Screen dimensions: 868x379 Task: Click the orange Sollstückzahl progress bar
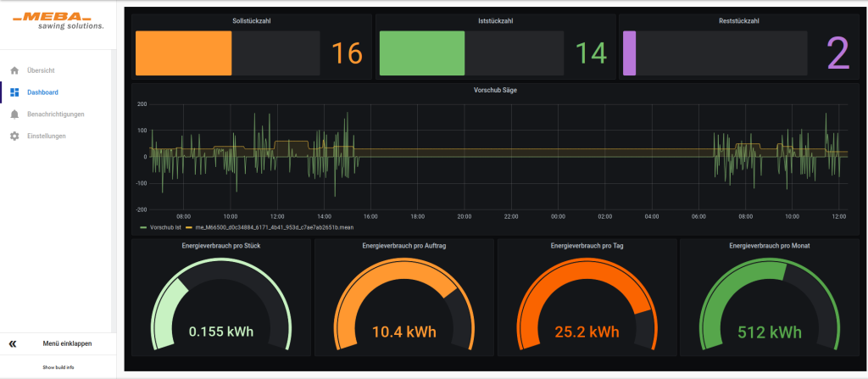tap(183, 53)
